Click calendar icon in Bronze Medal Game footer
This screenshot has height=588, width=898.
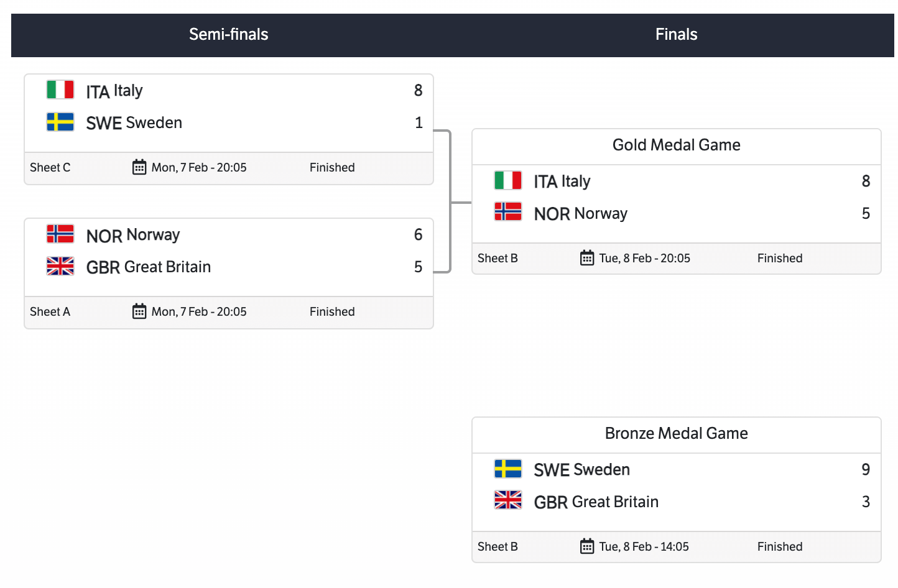pos(587,546)
